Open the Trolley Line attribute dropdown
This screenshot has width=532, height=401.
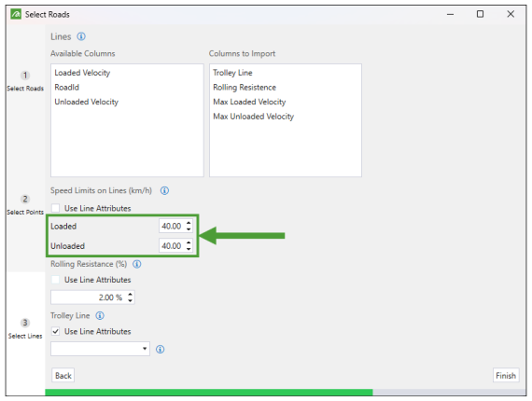coord(100,349)
